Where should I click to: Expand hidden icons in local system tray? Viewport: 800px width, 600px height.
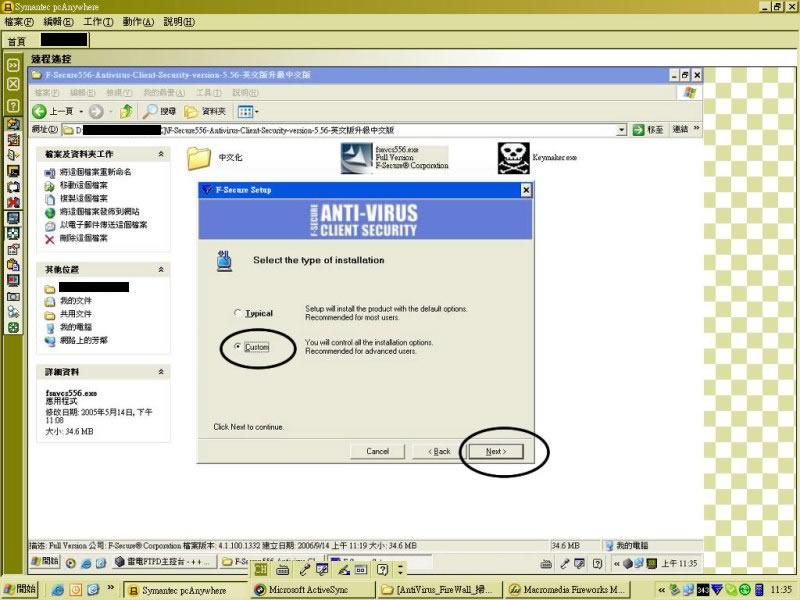click(662, 590)
